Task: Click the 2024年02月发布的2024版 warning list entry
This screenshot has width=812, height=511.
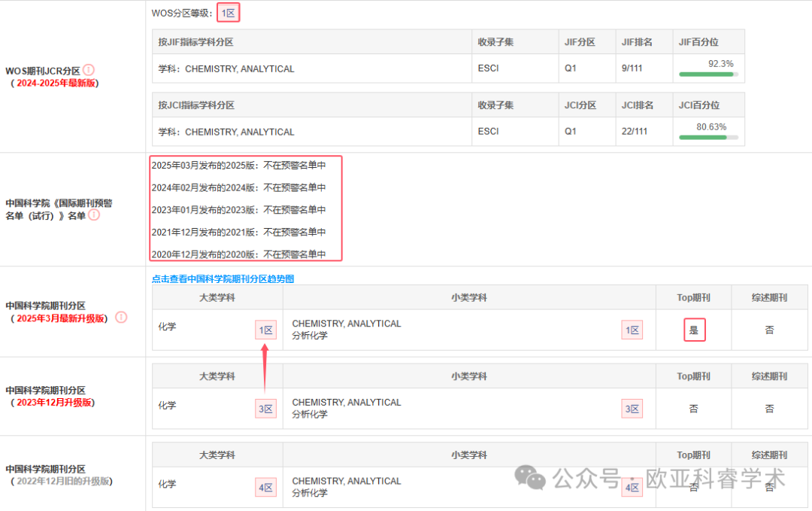Action: 239,187
